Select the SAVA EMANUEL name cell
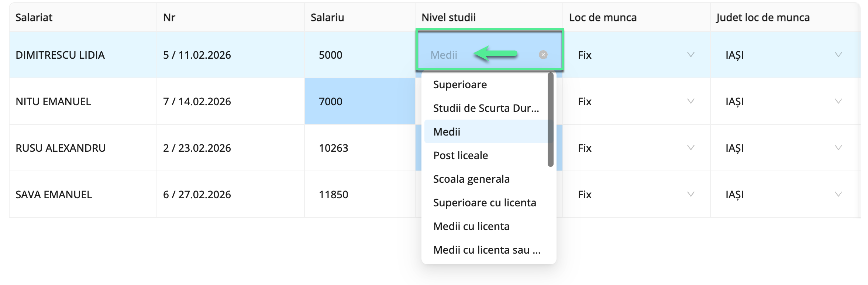Image resolution: width=868 pixels, height=285 pixels. [x=83, y=195]
